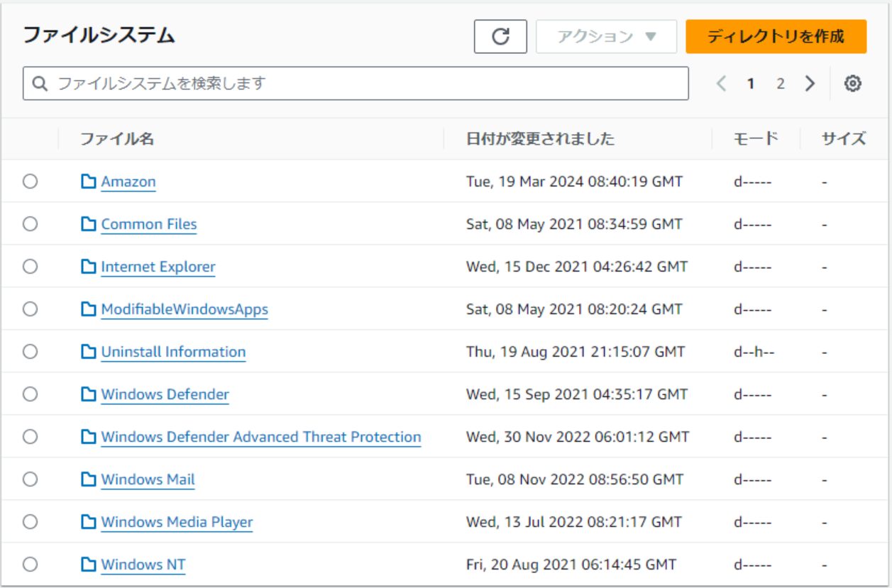Select page 1 in pagination
892x588 pixels.
tap(750, 84)
